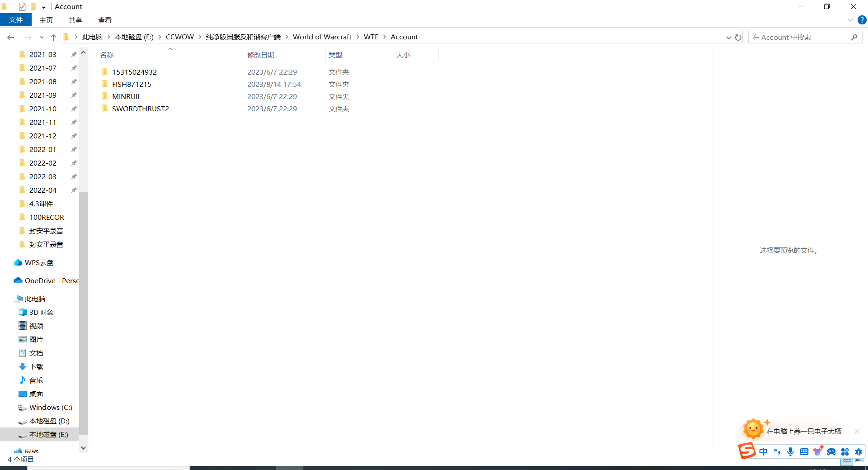Click the Sogou microphone voice input icon
Screen dimensions: 868x470
pos(790,451)
